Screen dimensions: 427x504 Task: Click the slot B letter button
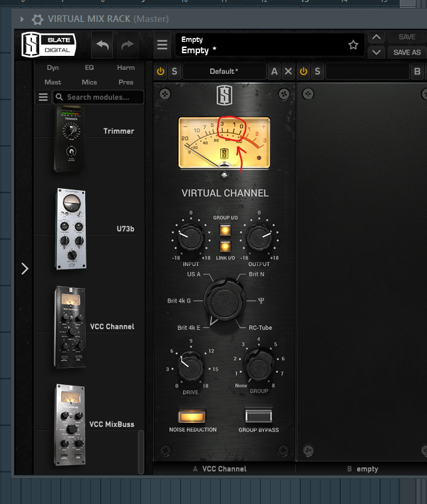tap(417, 71)
